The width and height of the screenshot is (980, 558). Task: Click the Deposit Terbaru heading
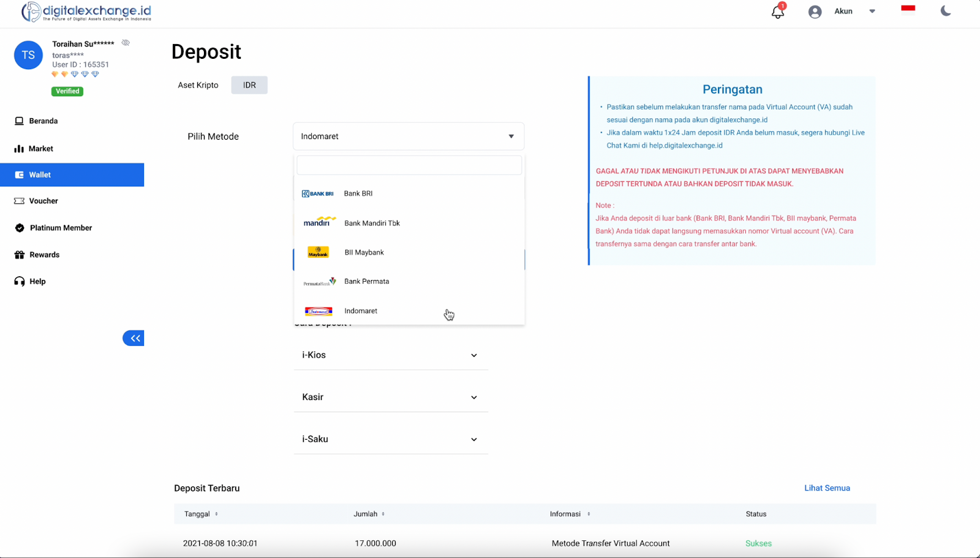tap(207, 488)
